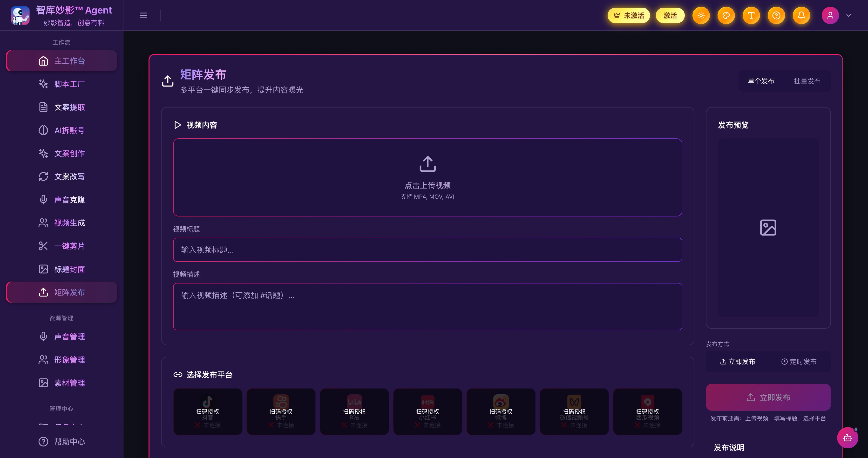Select 文案创作 in the sidebar

tap(62, 154)
